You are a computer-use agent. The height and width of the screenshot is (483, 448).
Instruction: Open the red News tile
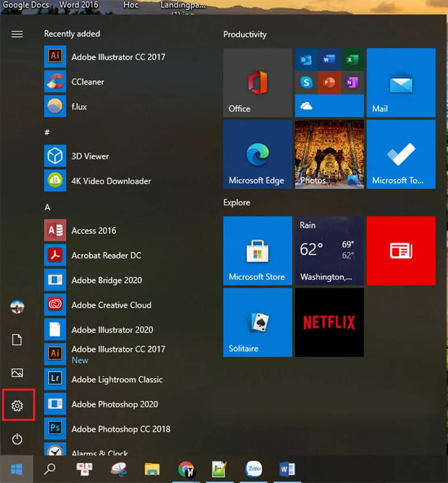click(401, 251)
